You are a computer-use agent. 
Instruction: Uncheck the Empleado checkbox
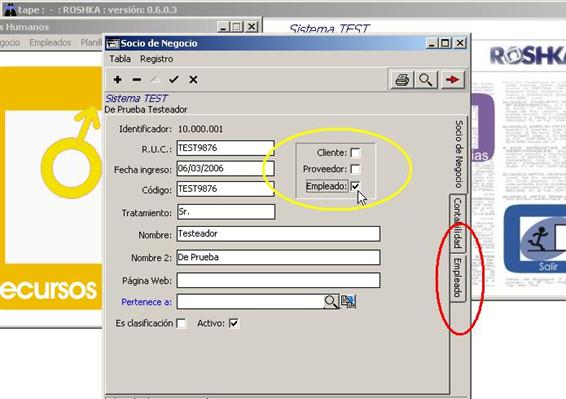[355, 186]
